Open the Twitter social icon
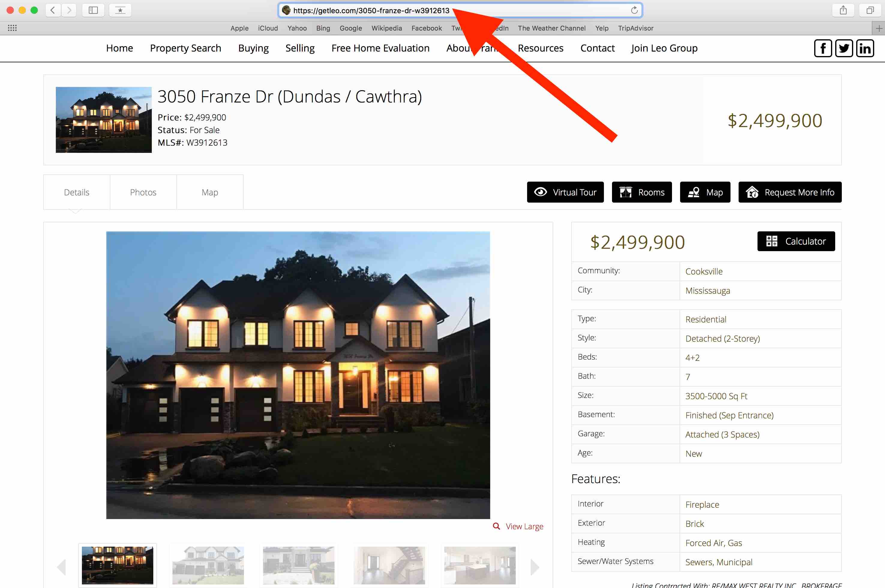 coord(844,48)
